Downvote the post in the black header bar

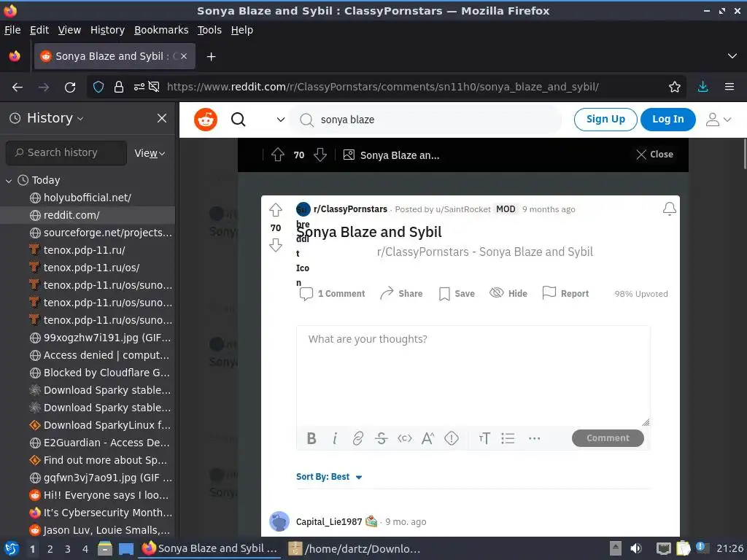click(x=320, y=155)
